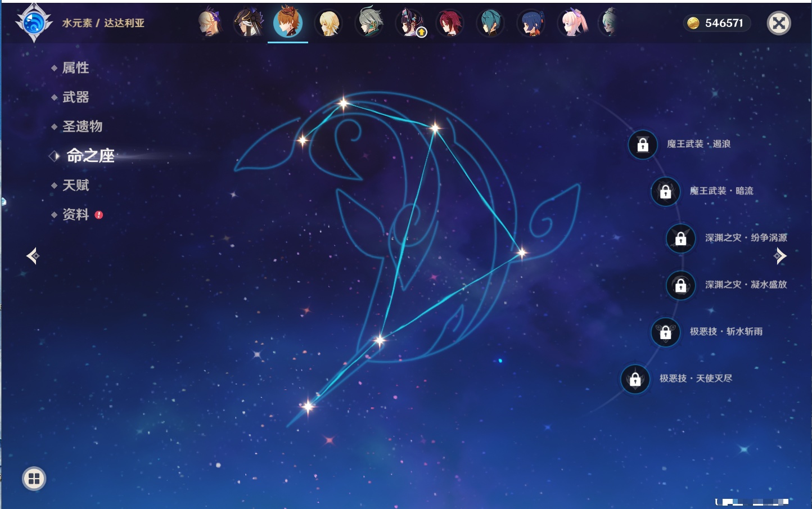
Task: Open the 圣遗物 artifacts tab
Action: click(x=82, y=127)
